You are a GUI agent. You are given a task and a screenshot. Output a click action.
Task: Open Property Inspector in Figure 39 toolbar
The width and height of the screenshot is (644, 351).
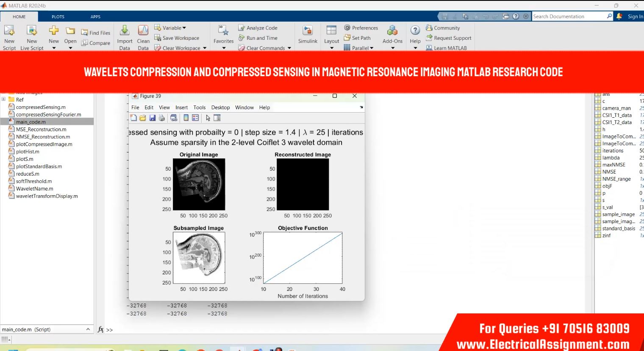click(x=217, y=118)
